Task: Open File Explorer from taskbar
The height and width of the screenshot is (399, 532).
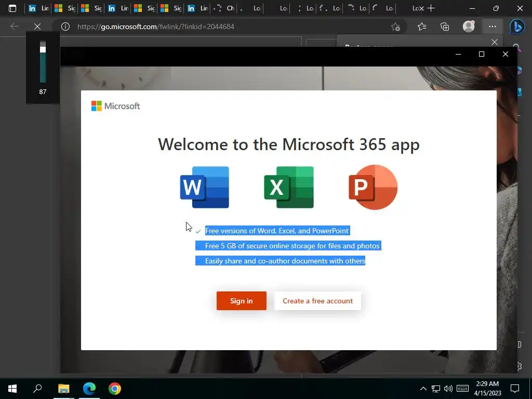Action: [63, 389]
